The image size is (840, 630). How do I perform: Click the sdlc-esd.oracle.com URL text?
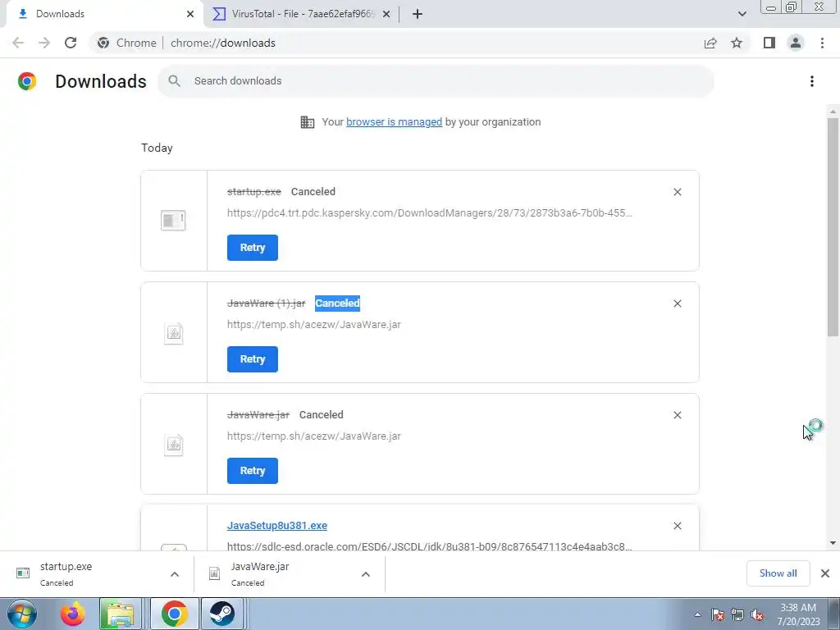[x=430, y=546]
